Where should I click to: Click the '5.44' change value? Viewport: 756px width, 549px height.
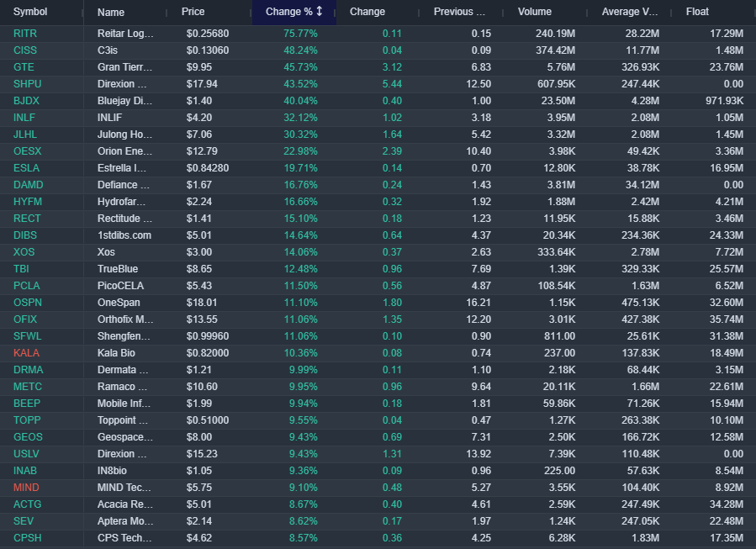point(392,84)
